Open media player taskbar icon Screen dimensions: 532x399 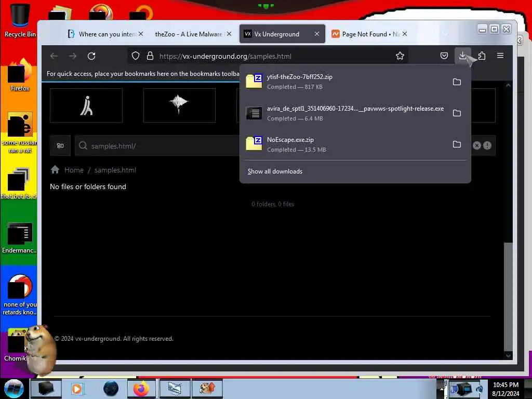click(77, 389)
